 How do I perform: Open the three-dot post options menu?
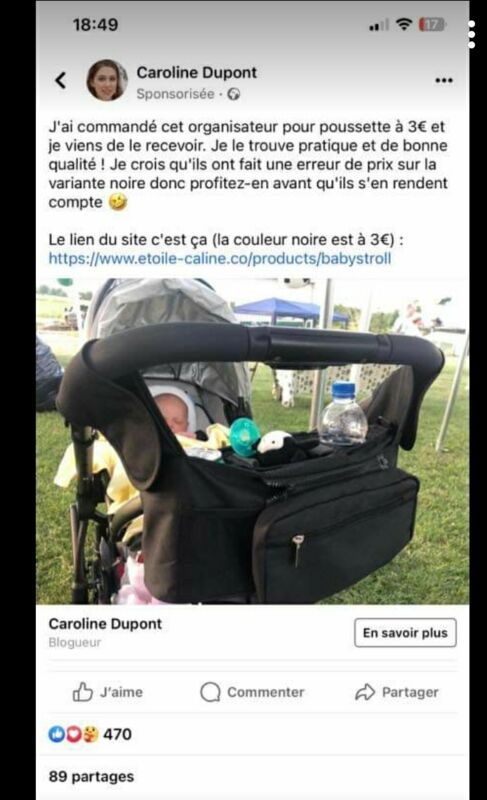(444, 80)
